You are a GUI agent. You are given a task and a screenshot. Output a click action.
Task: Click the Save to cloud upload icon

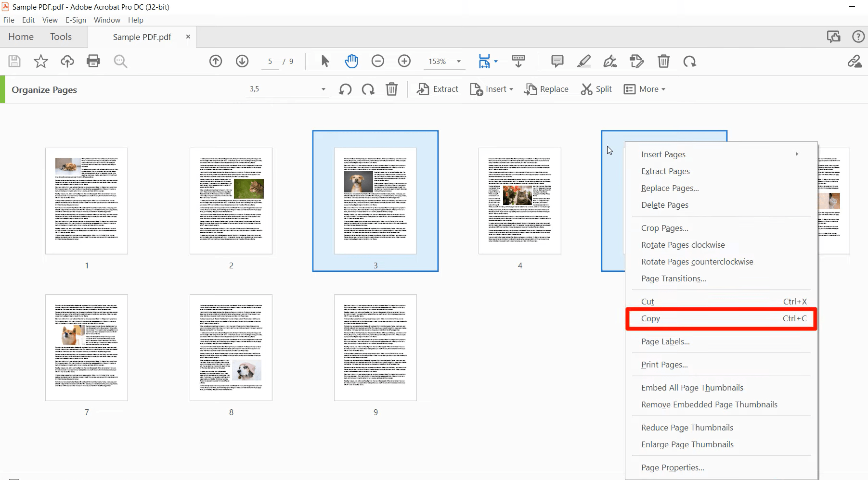(x=67, y=61)
